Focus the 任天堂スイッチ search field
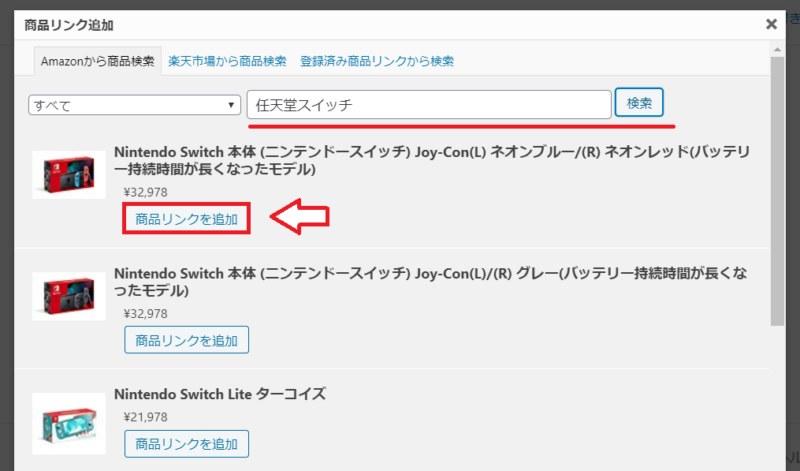The image size is (800, 471). pos(429,105)
